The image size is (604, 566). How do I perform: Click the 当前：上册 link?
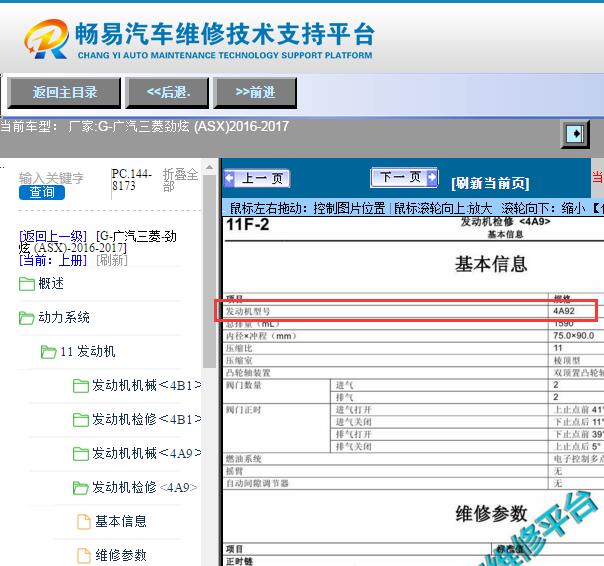(53, 260)
